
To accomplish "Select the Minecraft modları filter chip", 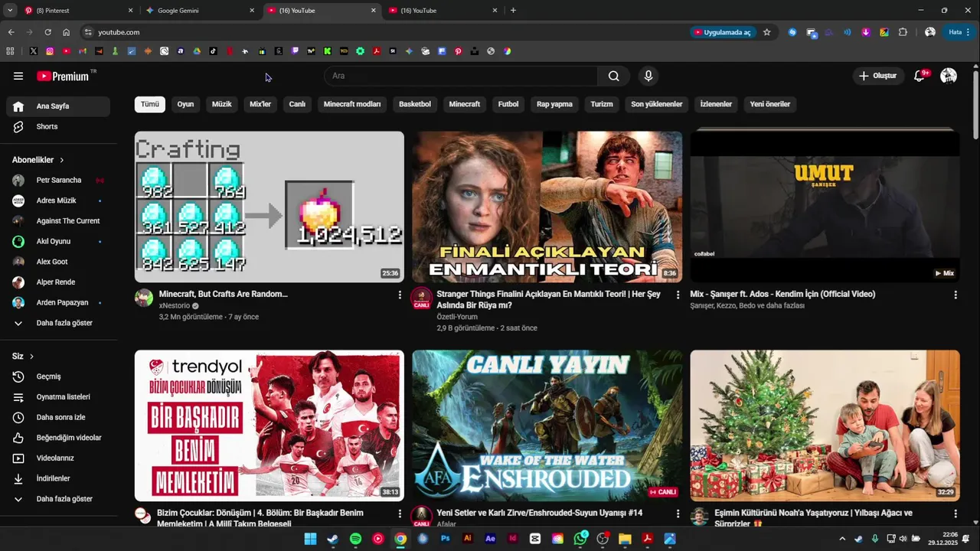I will 352,104.
